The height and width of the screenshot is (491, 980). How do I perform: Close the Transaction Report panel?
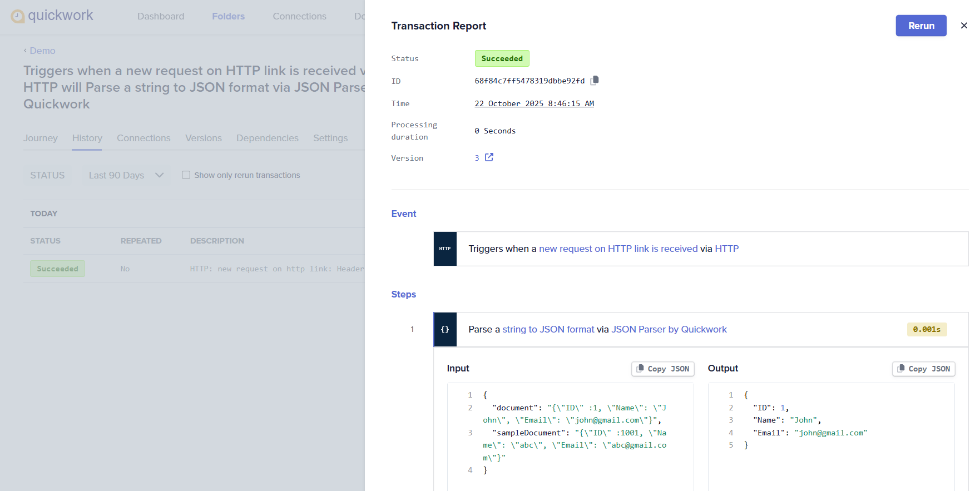pos(964,26)
